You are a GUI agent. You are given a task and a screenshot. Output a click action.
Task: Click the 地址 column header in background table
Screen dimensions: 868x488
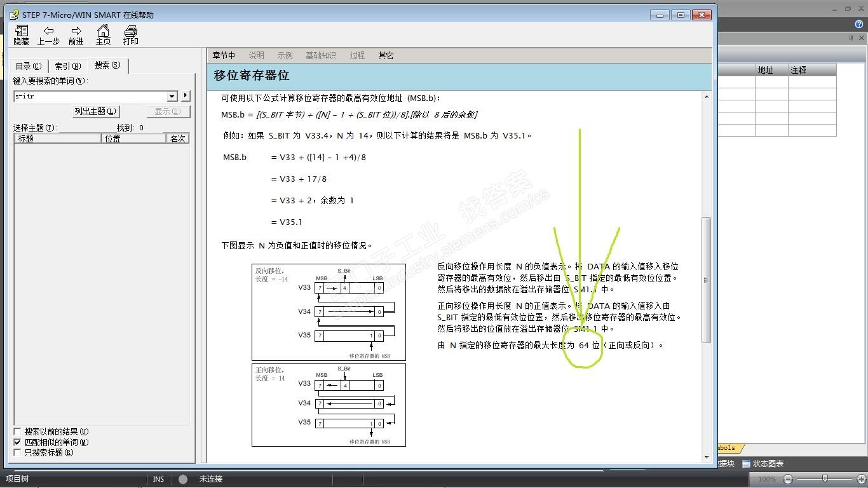coord(771,70)
